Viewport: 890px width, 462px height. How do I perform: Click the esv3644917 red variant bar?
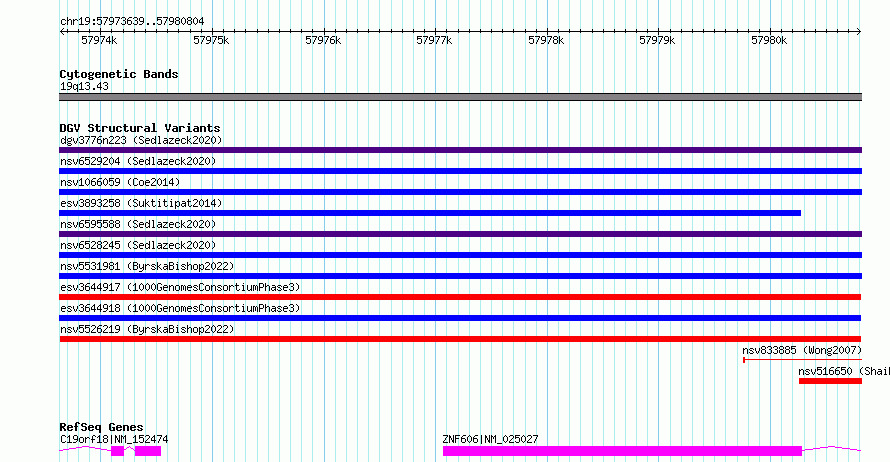tap(460, 297)
